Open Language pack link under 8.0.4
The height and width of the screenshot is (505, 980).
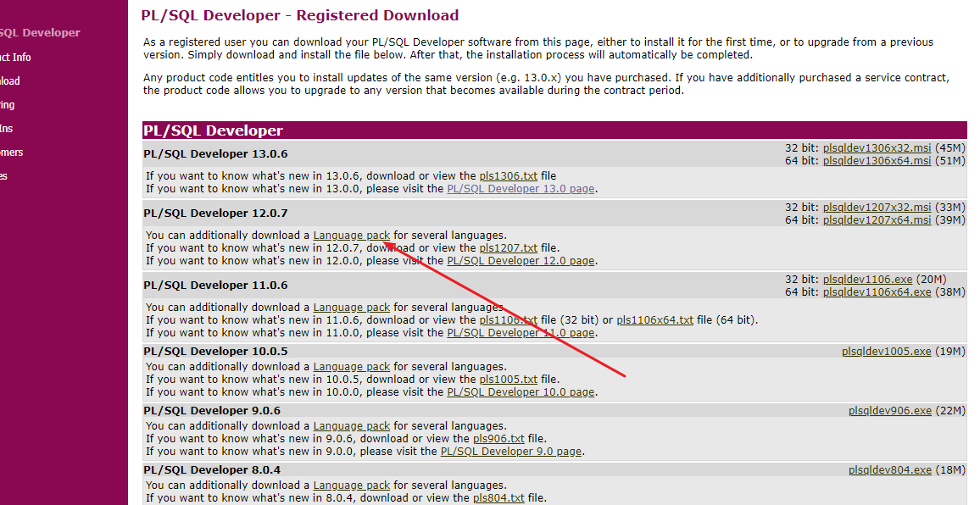point(351,486)
